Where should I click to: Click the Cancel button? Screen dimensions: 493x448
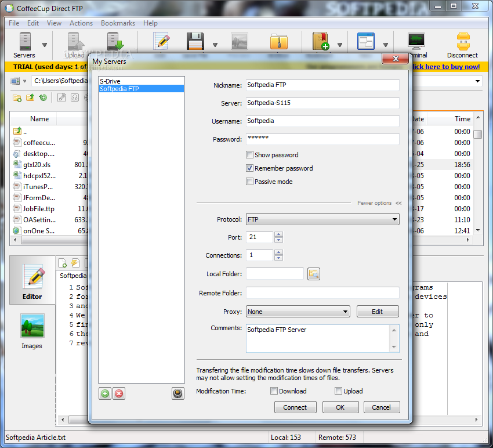click(382, 407)
